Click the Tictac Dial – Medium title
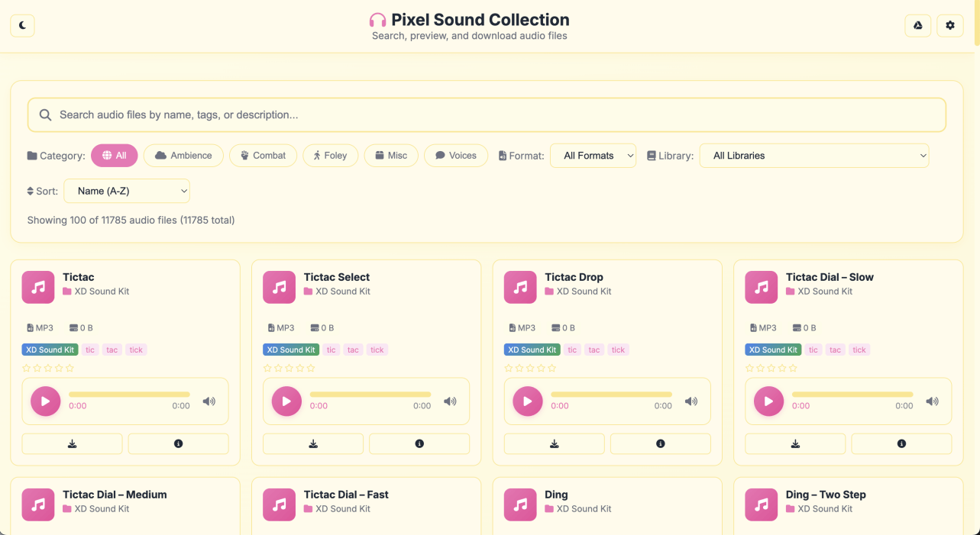The width and height of the screenshot is (980, 535). click(115, 495)
